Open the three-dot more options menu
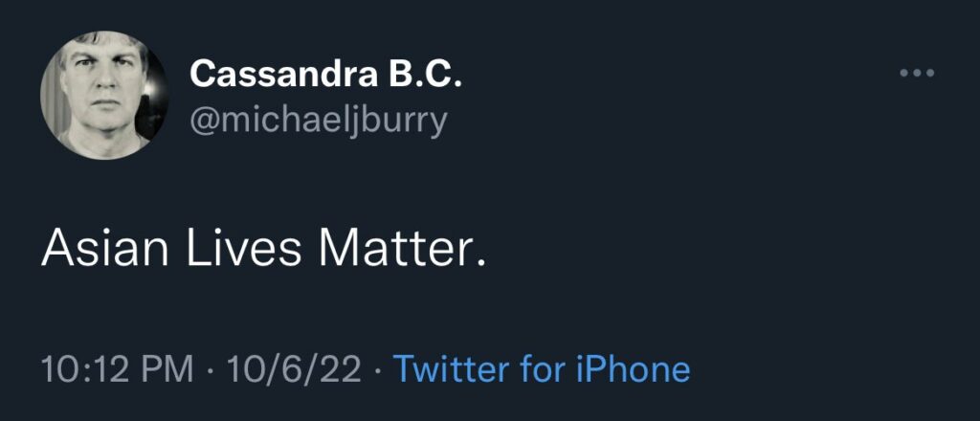 click(916, 74)
